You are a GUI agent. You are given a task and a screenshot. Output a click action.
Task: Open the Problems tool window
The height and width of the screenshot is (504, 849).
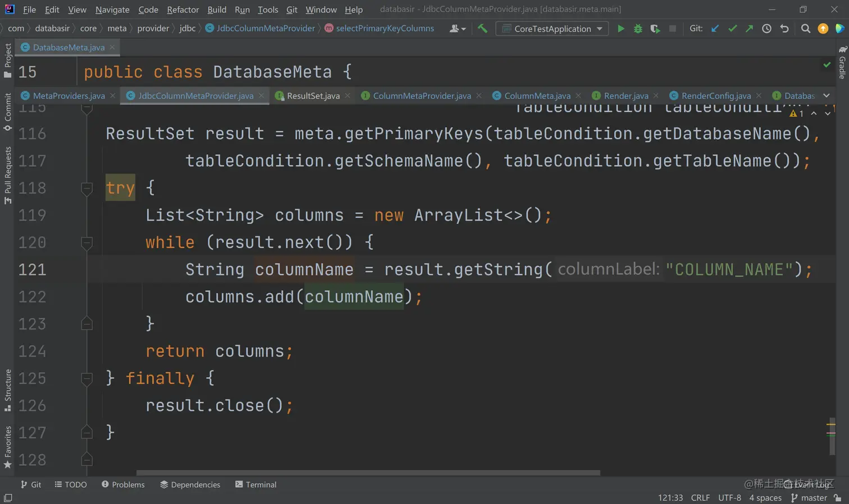click(123, 484)
